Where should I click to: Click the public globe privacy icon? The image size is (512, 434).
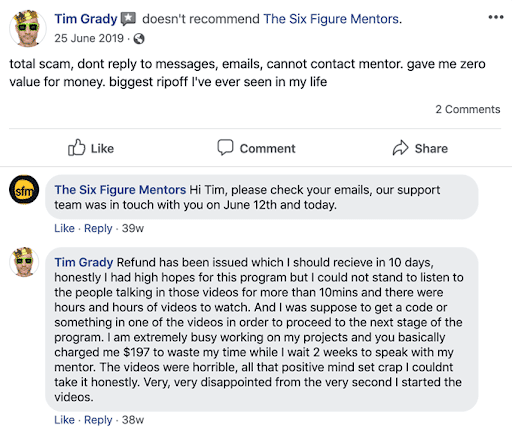[x=139, y=39]
